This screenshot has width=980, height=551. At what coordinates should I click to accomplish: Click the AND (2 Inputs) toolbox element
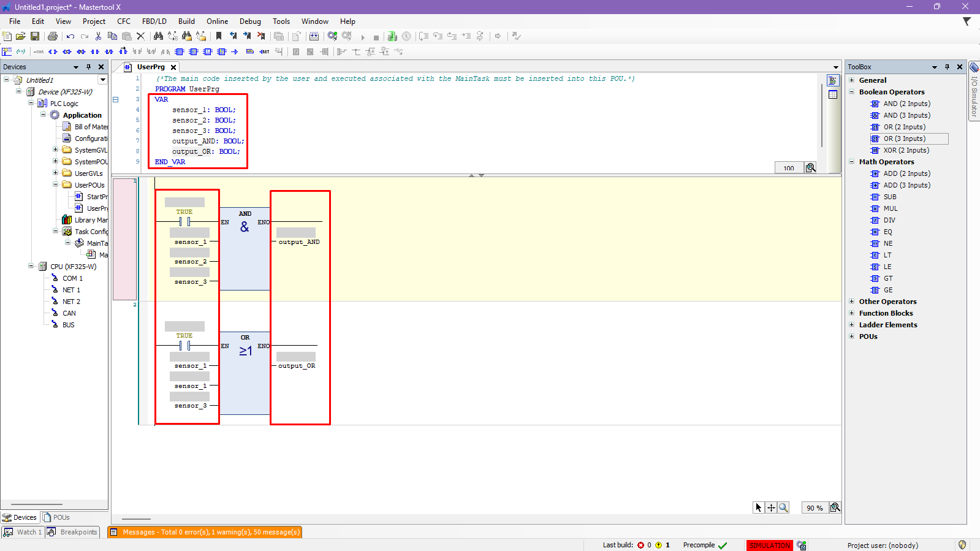click(x=906, y=104)
